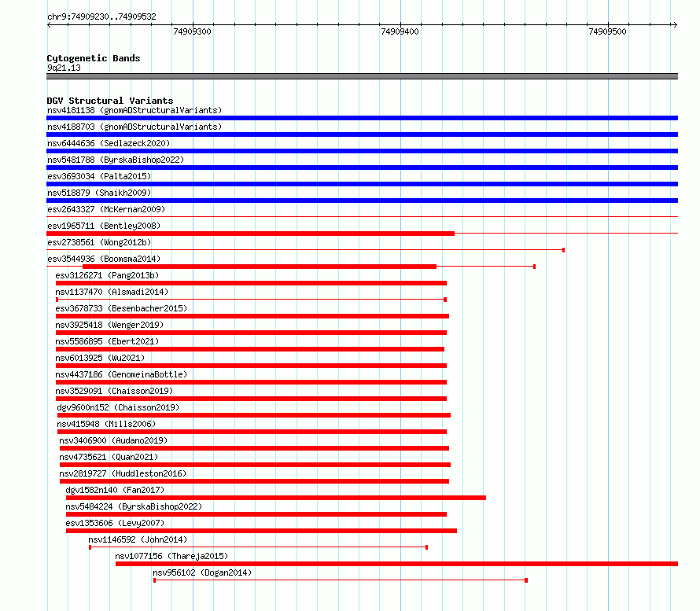Click nsv5586895 (Ebert2021) label
700x611 pixels.
[107, 341]
